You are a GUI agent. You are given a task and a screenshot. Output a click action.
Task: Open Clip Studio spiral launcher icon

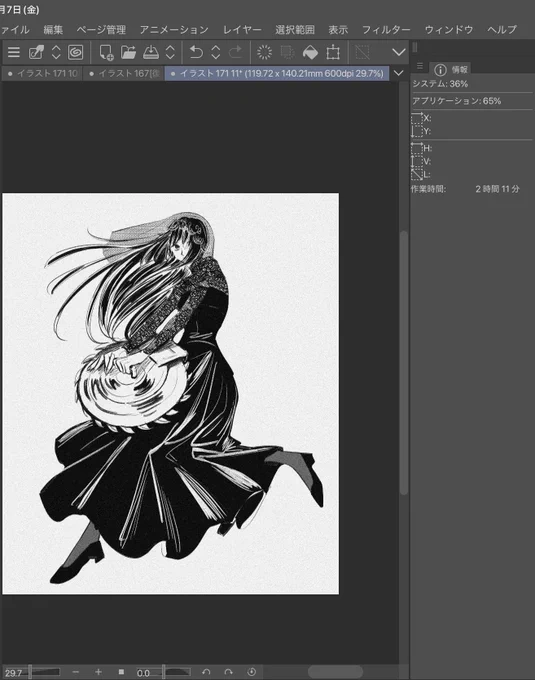[75, 52]
